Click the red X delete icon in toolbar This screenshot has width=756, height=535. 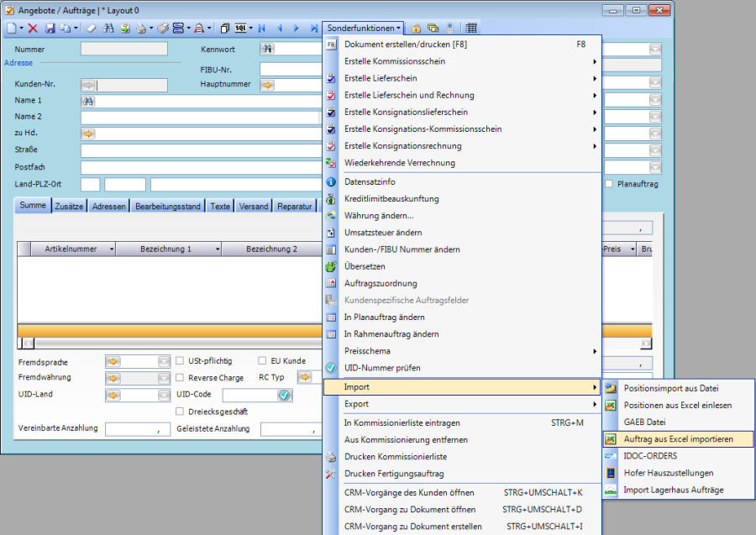tap(33, 28)
